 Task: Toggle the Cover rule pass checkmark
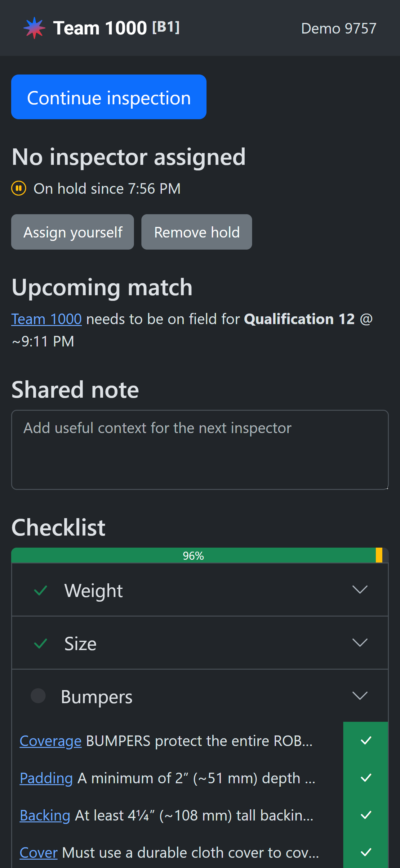coord(365,852)
